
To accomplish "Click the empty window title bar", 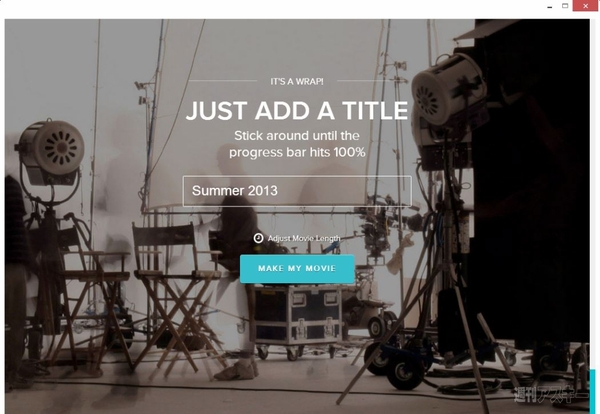I will tap(268, 8).
